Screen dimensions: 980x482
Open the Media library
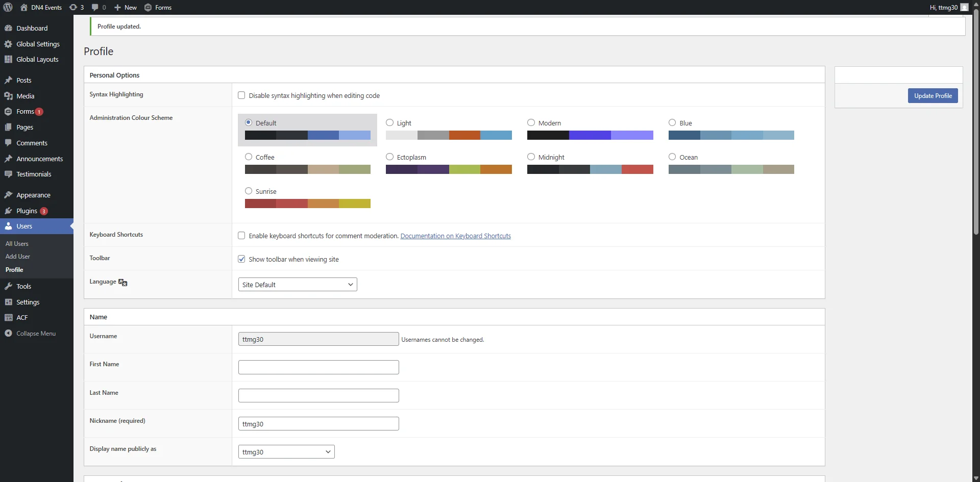[24, 96]
